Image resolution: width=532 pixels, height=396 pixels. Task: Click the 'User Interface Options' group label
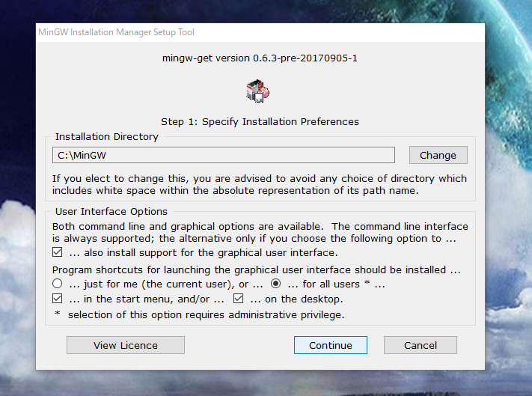tap(111, 211)
